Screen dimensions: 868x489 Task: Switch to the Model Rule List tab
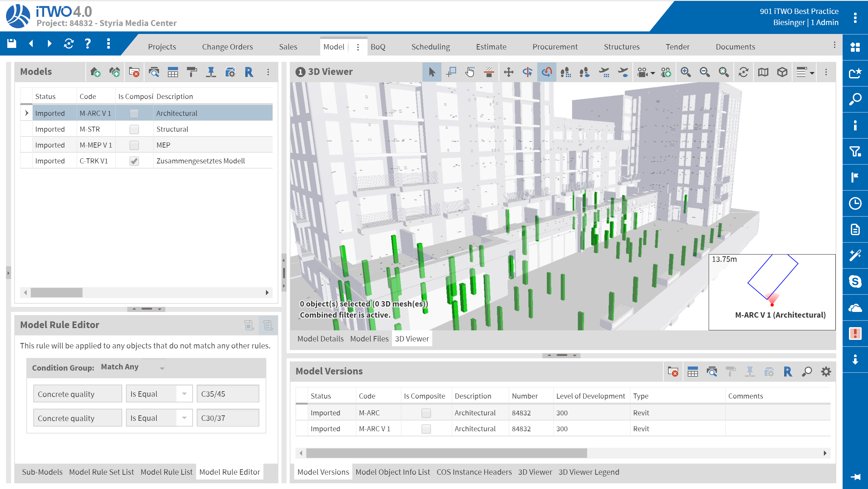point(166,472)
